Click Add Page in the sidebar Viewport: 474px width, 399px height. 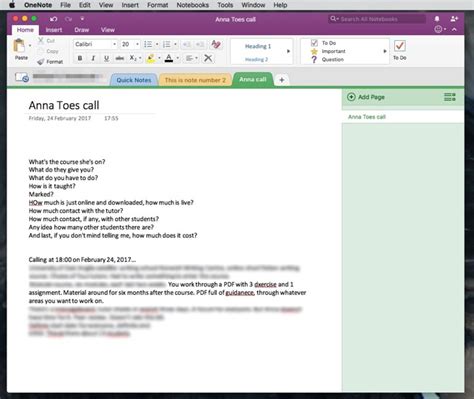pos(366,97)
